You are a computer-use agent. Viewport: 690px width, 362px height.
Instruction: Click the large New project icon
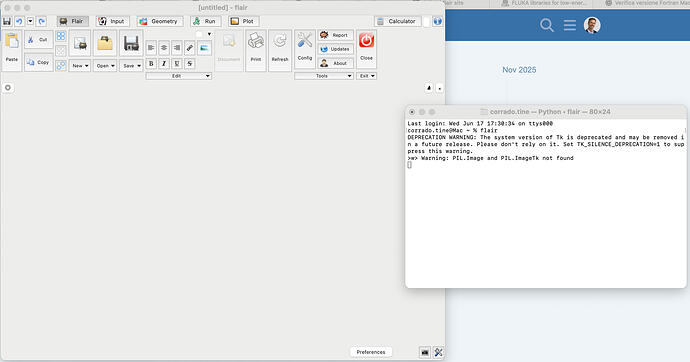80,43
